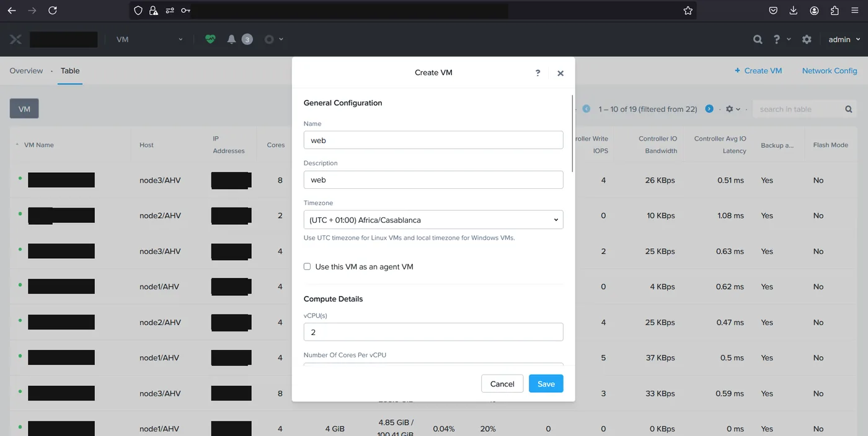Enable Use this VM as an agent VM
The height and width of the screenshot is (436, 868).
tap(307, 266)
